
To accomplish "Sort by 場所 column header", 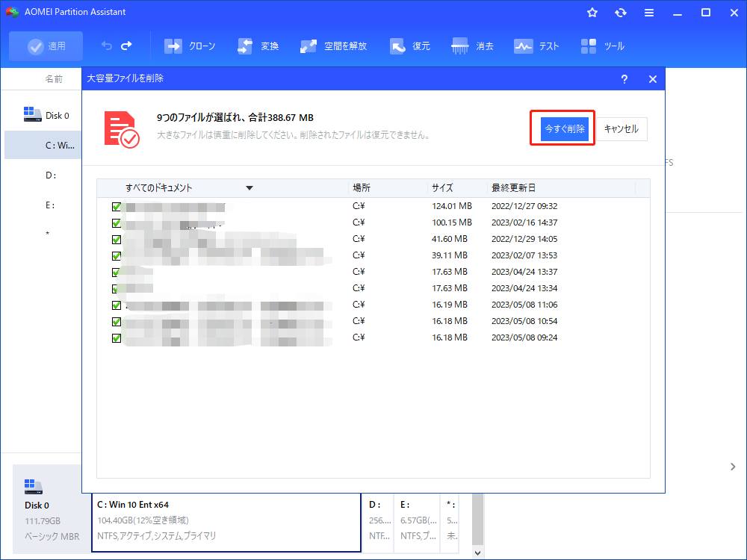I will [x=361, y=188].
